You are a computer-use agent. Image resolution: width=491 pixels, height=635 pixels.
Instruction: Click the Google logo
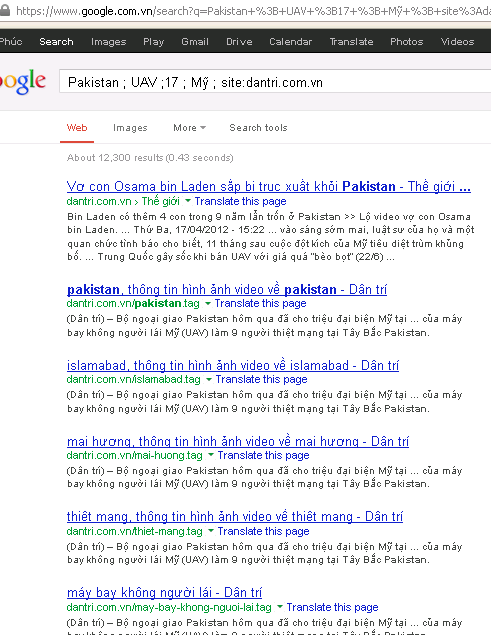[23, 82]
